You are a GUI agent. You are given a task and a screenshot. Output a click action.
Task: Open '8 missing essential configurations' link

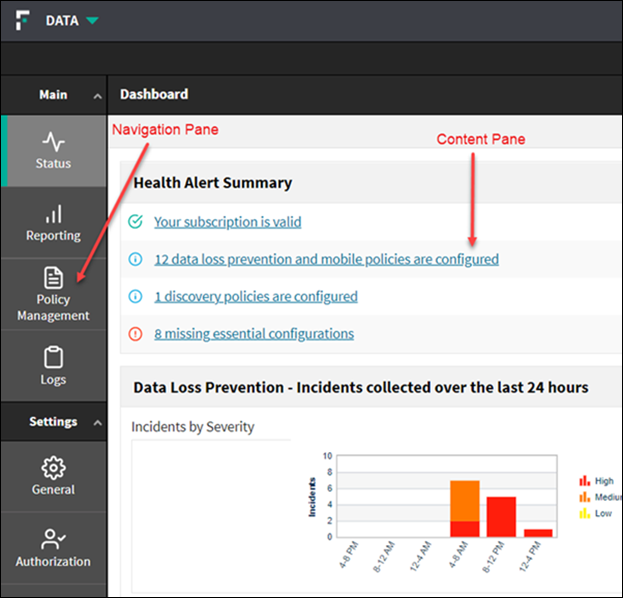[253, 334]
